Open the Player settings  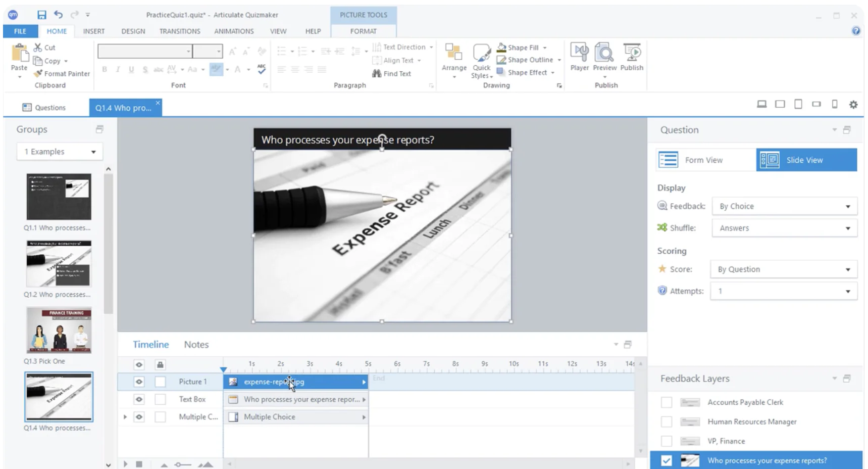579,57
